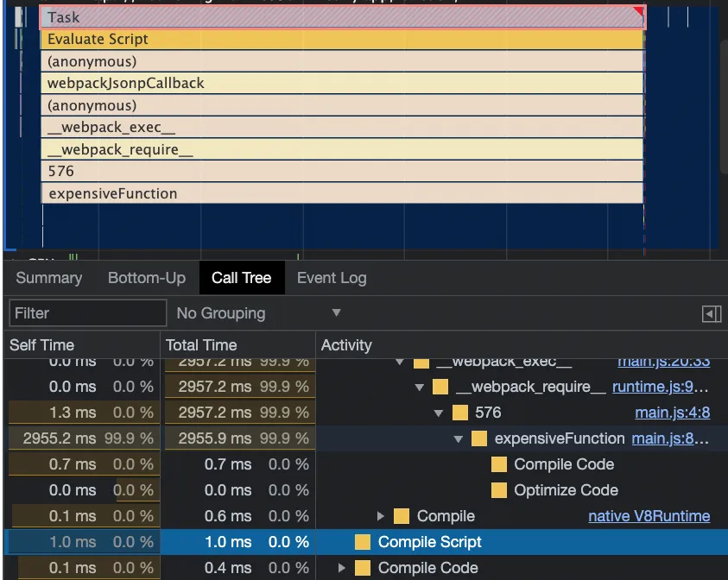
Task: Select the expensiveFunction flame bar
Action: click(342, 193)
